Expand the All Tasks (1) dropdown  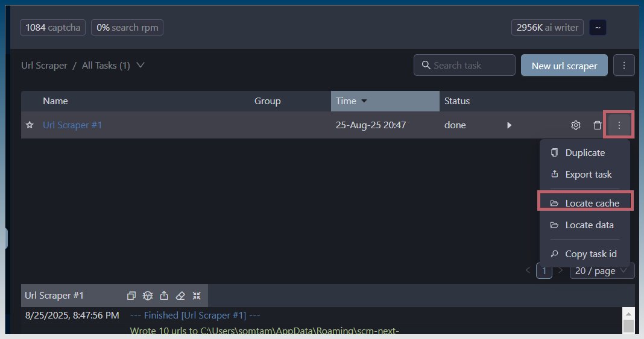(140, 65)
